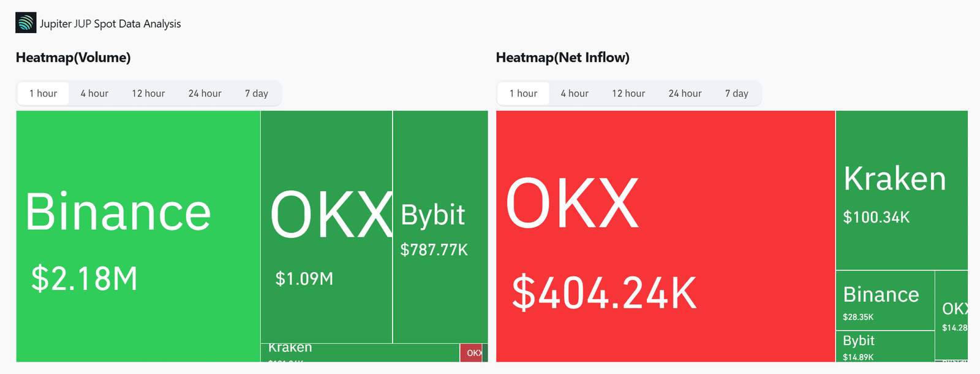Switch Volume heatmap to 4 hour
This screenshot has height=374, width=980.
(94, 93)
